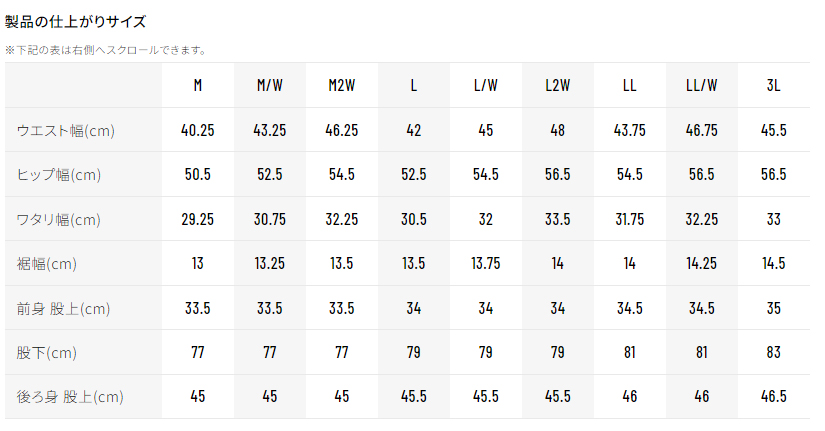Screen dimensions: 825x431
Task: Select the 股下(cm) row label
Action: pos(47,353)
